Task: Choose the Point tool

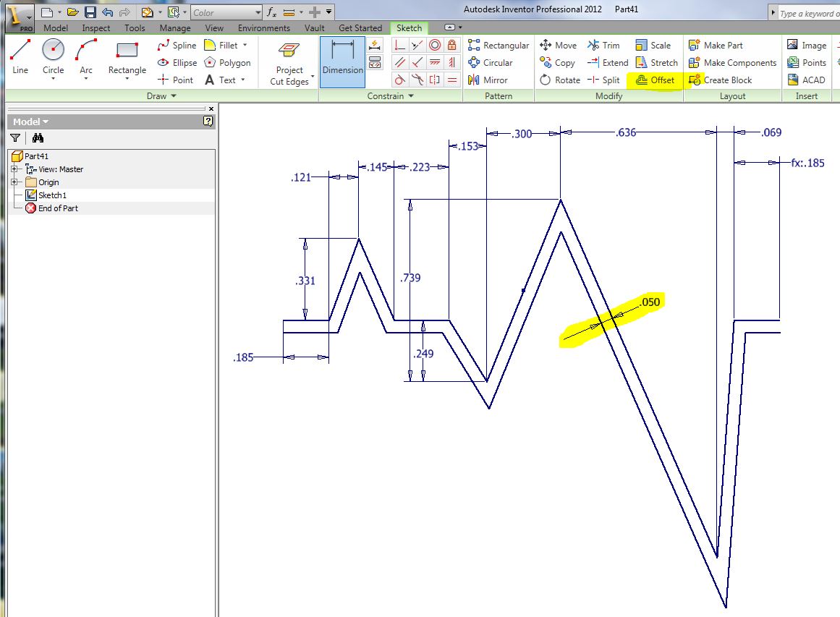Action: pyautogui.click(x=175, y=80)
